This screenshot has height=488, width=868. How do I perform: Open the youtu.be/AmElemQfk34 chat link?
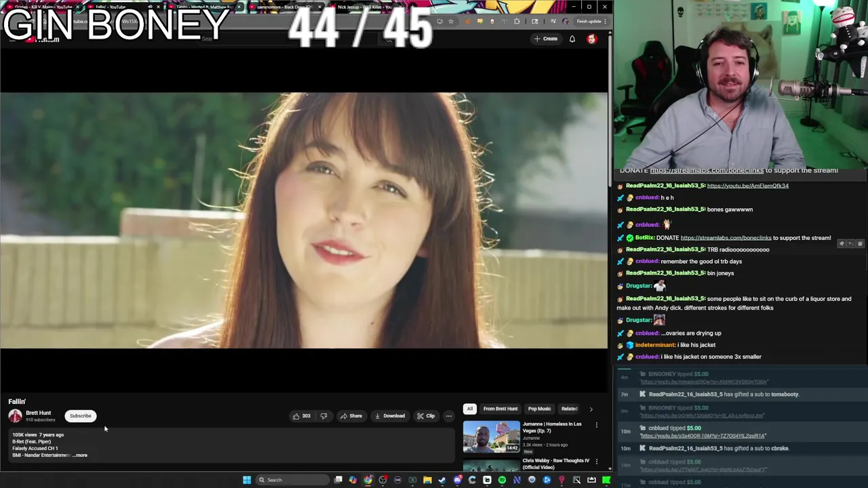click(x=747, y=186)
